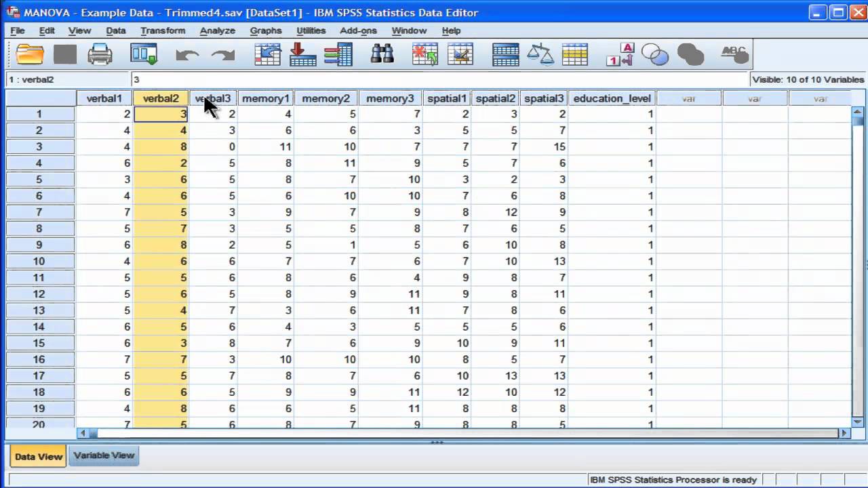Click horizontal scrollbar right arrow
This screenshot has width=868, height=488.
point(844,432)
